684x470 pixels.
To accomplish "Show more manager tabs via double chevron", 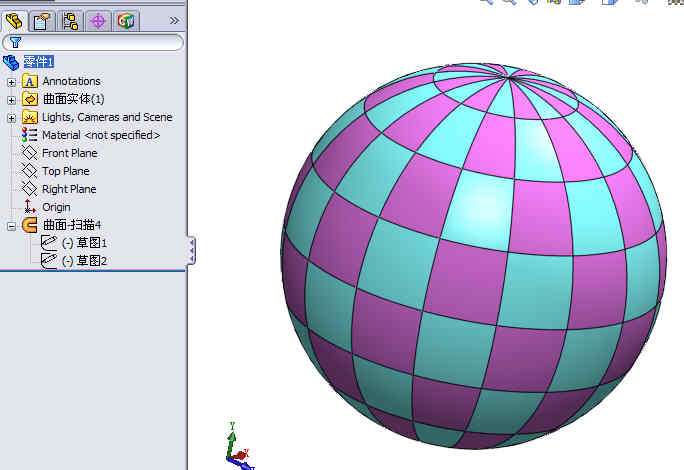I will (174, 21).
